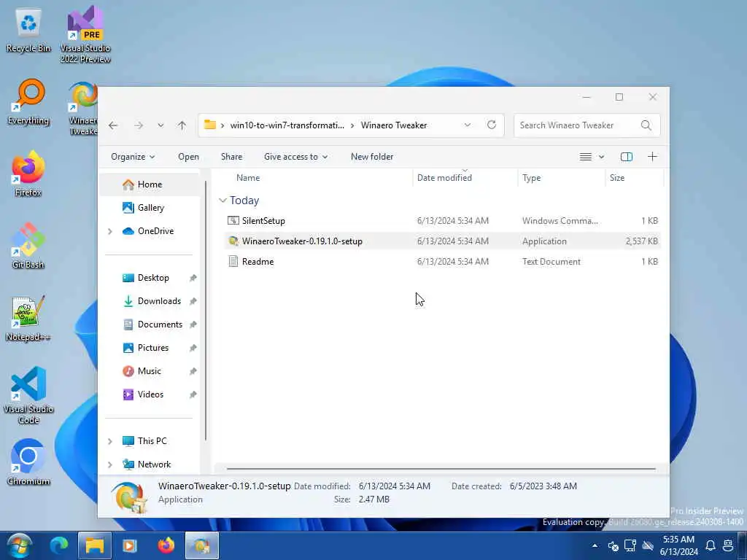The height and width of the screenshot is (560, 747).
Task: Open the view options dropdown arrow
Action: [x=601, y=157]
